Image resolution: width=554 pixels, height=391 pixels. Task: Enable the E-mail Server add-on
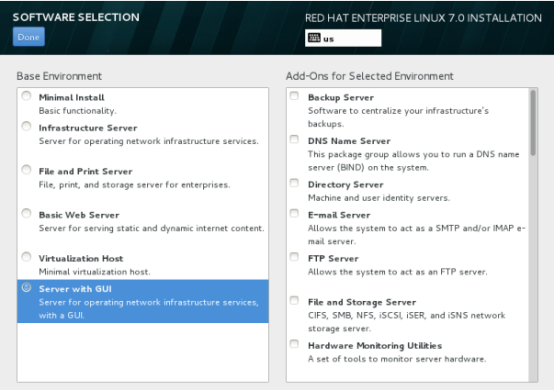point(294,213)
